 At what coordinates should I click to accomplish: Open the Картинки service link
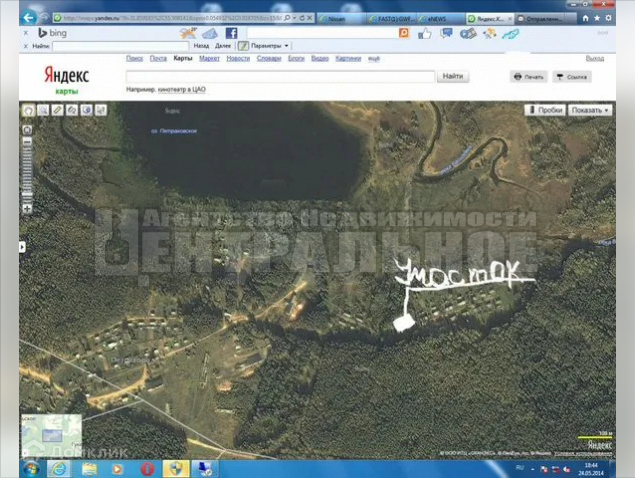pos(348,58)
